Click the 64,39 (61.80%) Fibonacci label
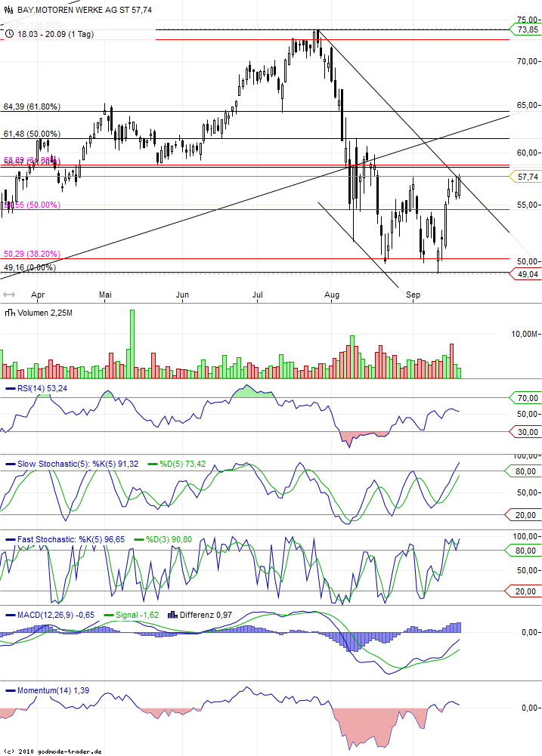Screen dimensions: 542x756 click(32, 106)
